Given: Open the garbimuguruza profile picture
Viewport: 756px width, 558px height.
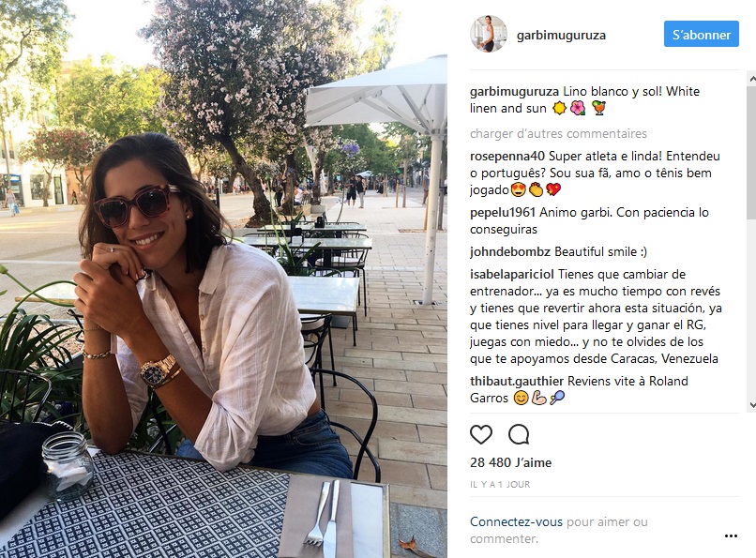Looking at the screenshot, I should pos(489,34).
